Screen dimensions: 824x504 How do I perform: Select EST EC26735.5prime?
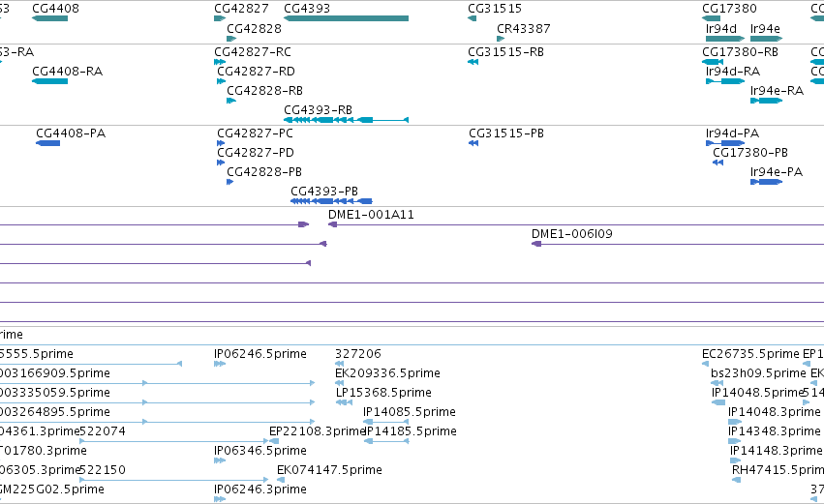click(750, 354)
